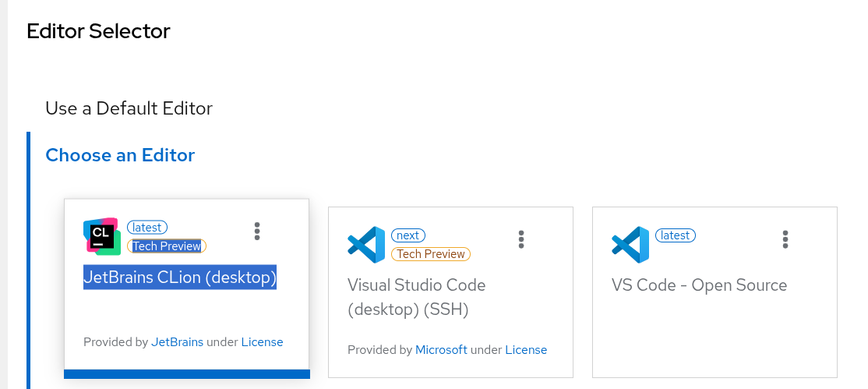This screenshot has width=868, height=389.
Task: Open the kebab menu on the CLion card
Action: (257, 231)
